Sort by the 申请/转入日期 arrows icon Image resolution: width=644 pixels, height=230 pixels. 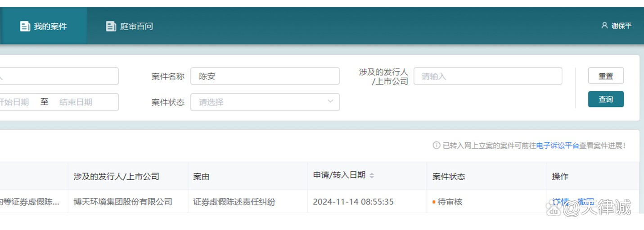tap(372, 176)
